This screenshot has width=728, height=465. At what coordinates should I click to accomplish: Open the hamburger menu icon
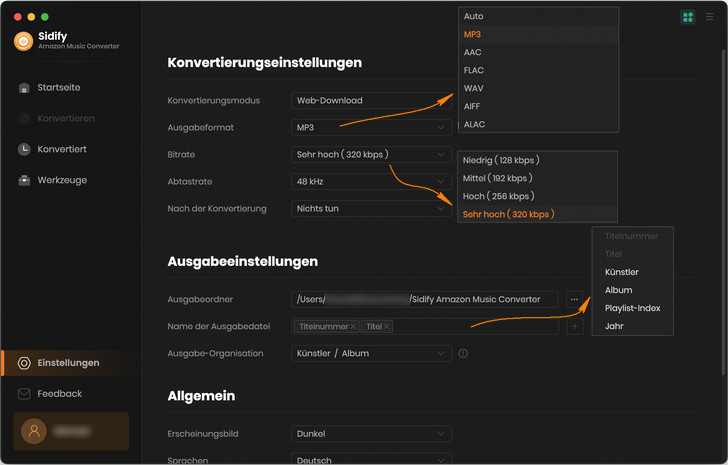(709, 17)
